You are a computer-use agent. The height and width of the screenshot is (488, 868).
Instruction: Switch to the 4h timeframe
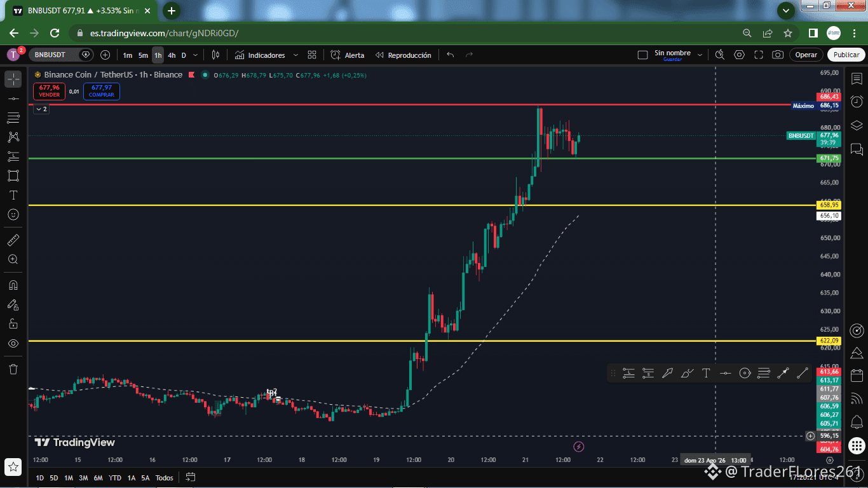(x=172, y=55)
